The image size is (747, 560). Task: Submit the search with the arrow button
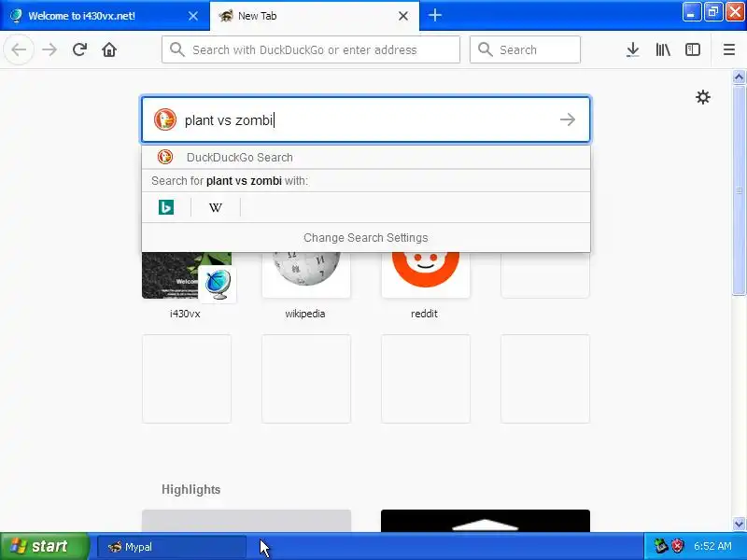coord(568,119)
